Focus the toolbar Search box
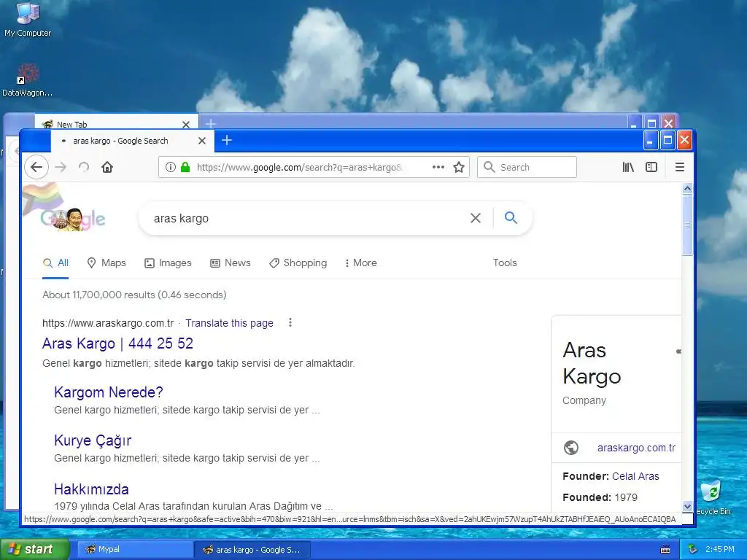747x560 pixels. pyautogui.click(x=527, y=167)
